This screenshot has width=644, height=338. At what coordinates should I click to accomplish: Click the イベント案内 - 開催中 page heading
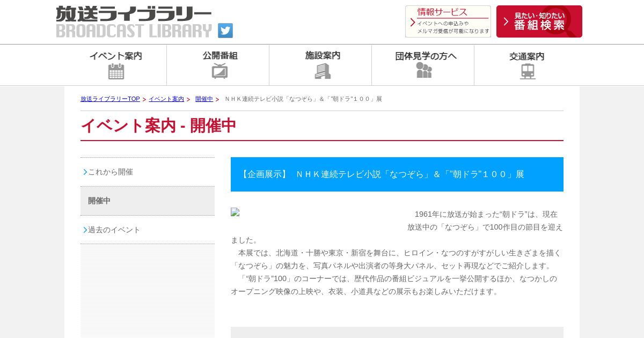click(158, 126)
